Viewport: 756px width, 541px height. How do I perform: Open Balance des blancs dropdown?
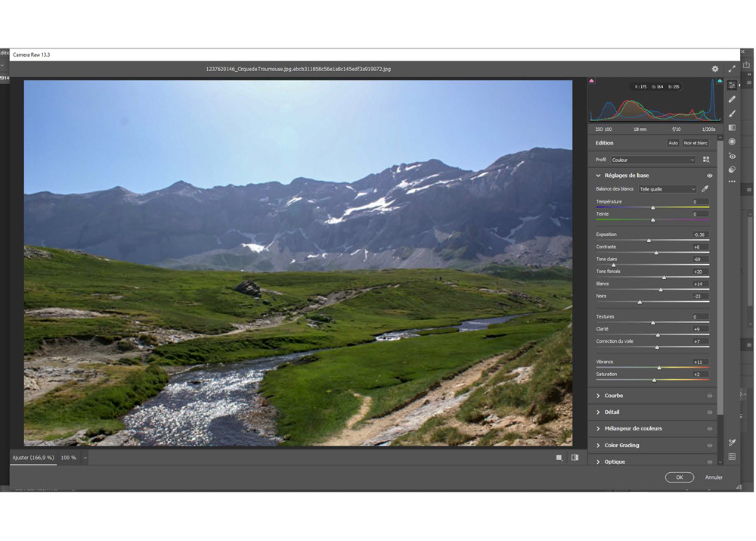tap(667, 189)
